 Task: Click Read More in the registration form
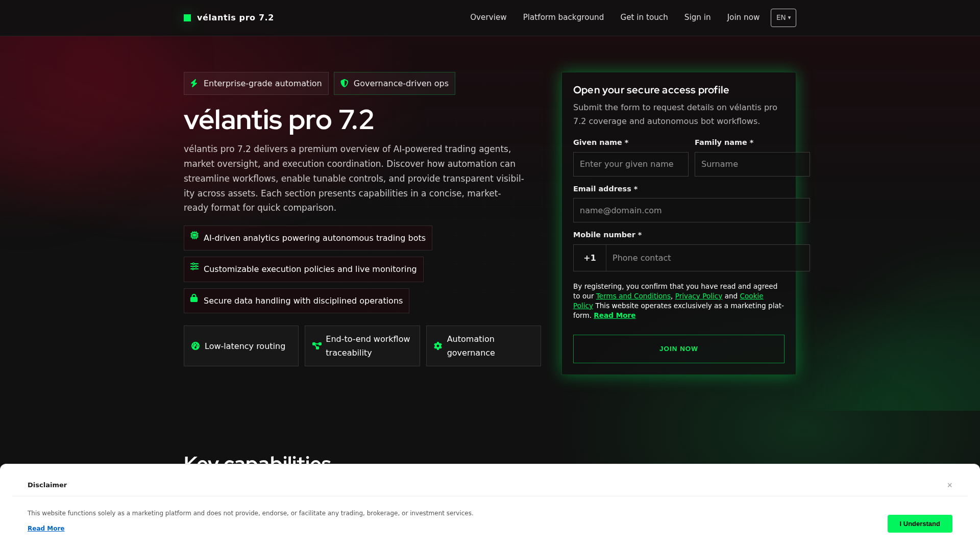point(615,315)
